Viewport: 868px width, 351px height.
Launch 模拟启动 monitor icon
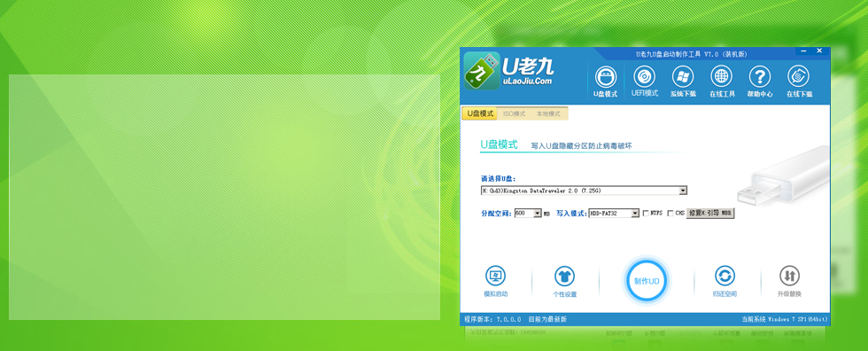point(495,276)
